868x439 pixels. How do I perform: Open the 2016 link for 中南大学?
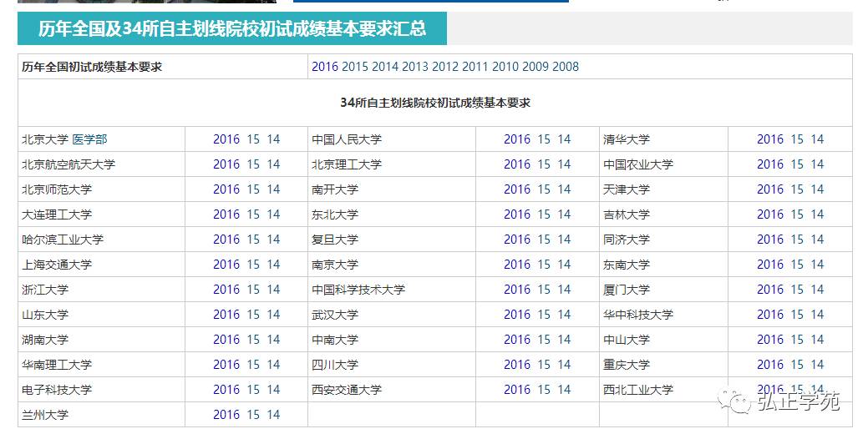coord(517,340)
